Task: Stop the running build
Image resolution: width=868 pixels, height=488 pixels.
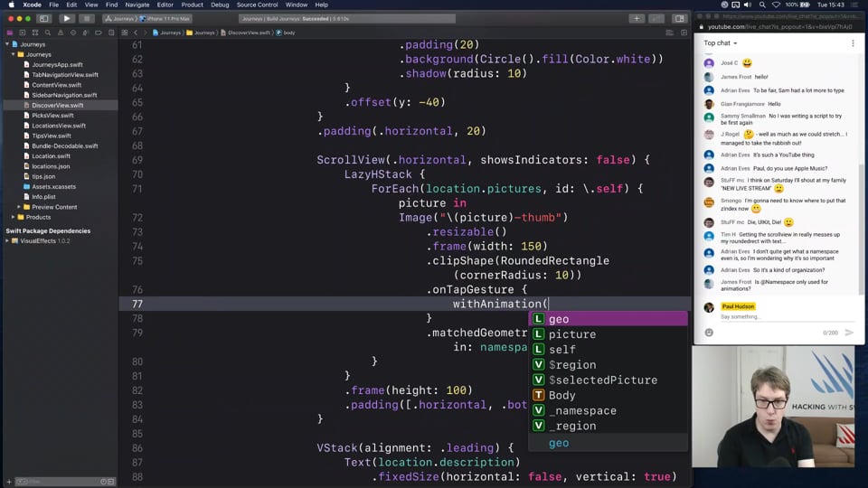Action: [87, 18]
